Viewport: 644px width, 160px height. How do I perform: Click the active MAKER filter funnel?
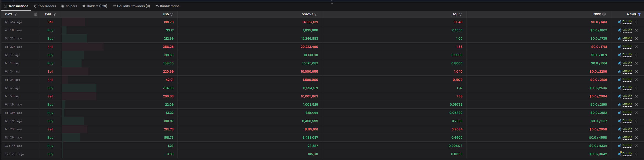click(x=639, y=14)
